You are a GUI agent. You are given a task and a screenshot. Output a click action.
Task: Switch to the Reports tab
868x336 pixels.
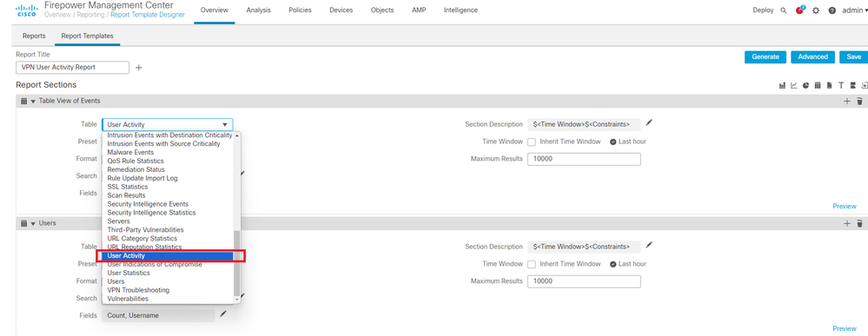coord(34,36)
